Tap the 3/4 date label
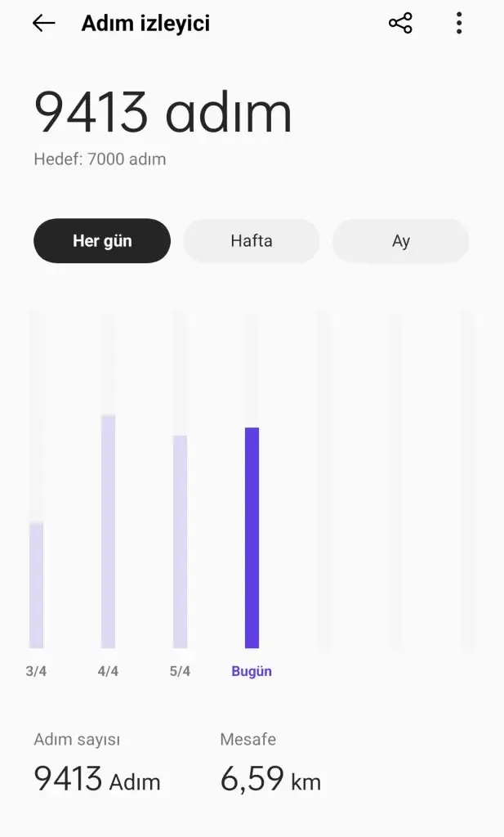 click(36, 671)
